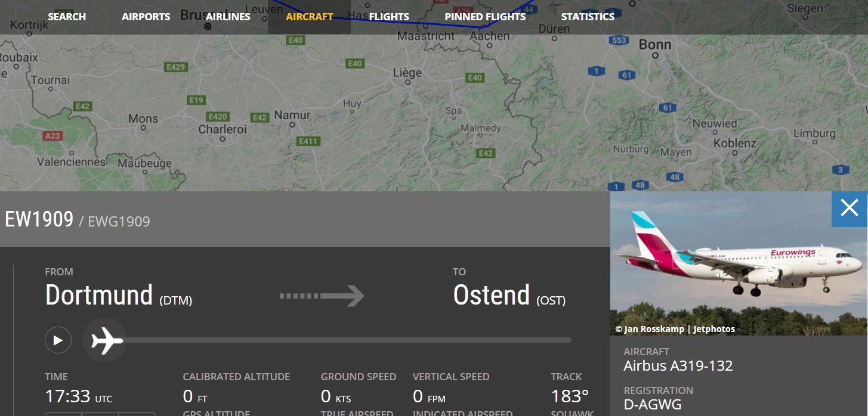
Task: Click the E411 road shield on the map
Action: pos(308,141)
